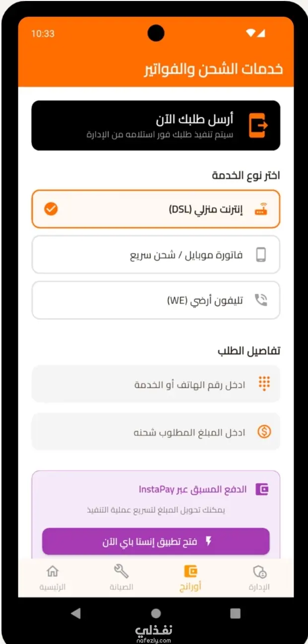Screen dimensions: 308x644
Task: Open the الإدارة admin tab
Action: (x=259, y=577)
